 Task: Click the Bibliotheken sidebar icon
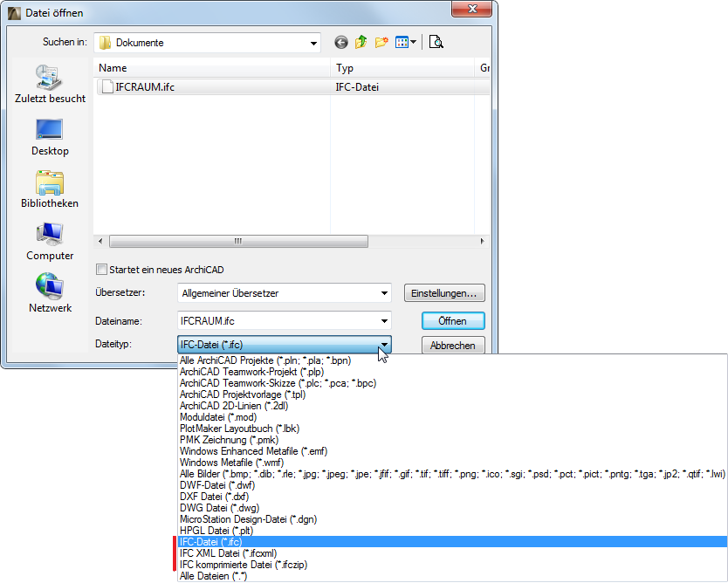tap(49, 183)
